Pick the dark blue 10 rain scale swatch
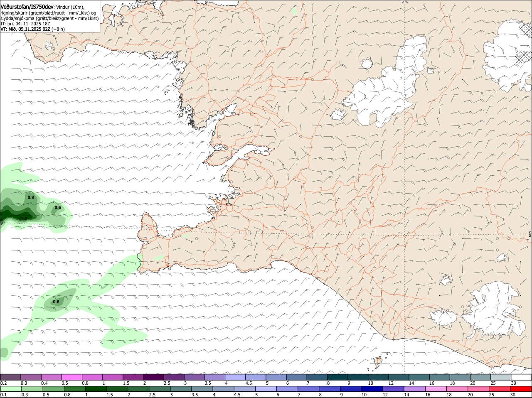The width and height of the screenshot is (532, 398). 372,389
